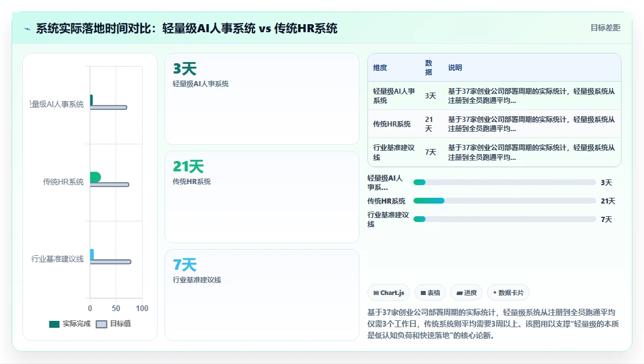Screen dimensions: 644x364
Task: Click table cell 21天 in 传统HR系统 row
Action: pos(429,124)
